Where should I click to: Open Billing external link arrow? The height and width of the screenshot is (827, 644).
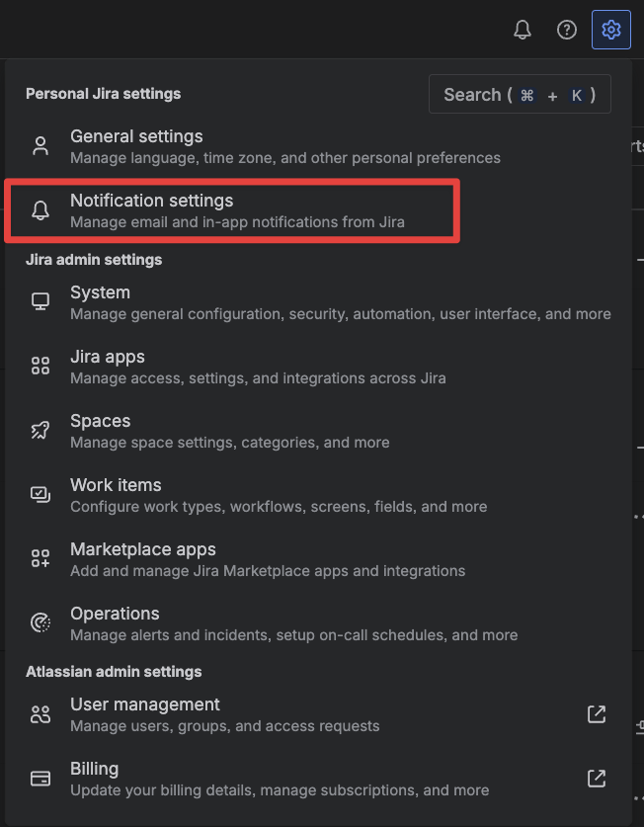tap(597, 778)
